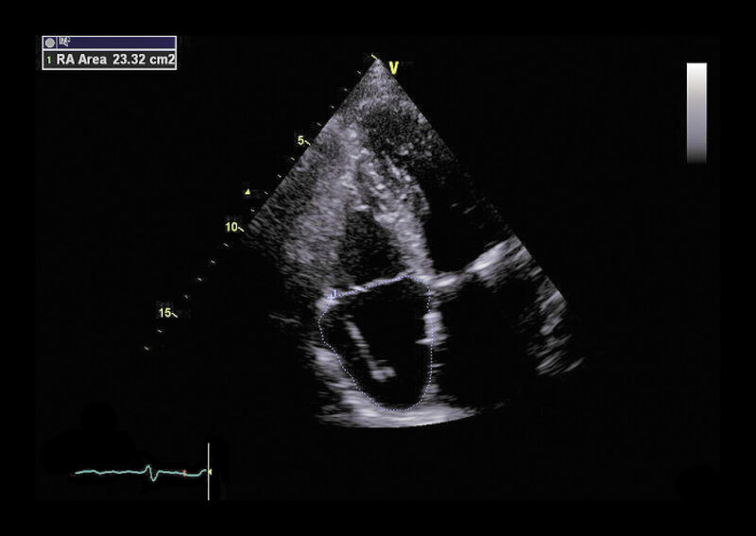The width and height of the screenshot is (756, 536).
Task: Click the grayscale map bar at the right
Action: tap(696, 112)
